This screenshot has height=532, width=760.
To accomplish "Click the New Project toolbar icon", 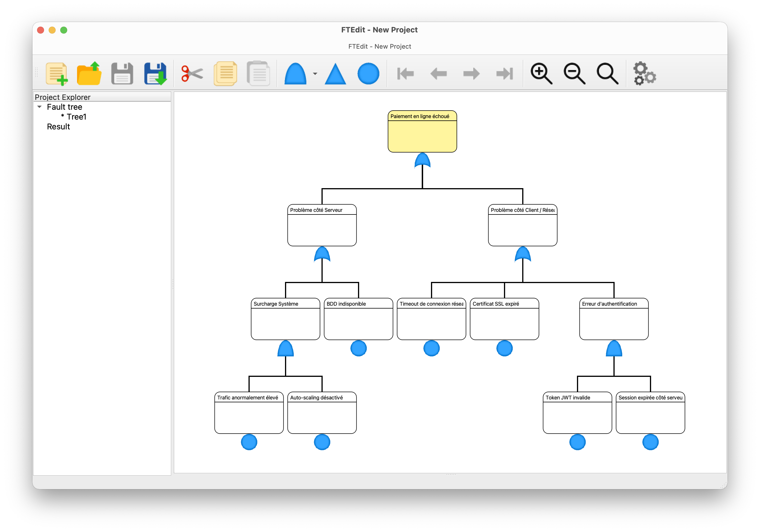I will (x=56, y=74).
